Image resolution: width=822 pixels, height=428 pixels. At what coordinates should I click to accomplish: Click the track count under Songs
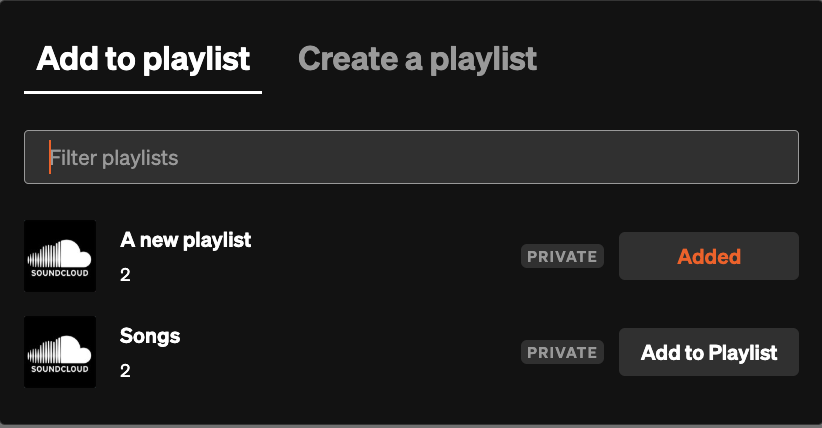pyautogui.click(x=125, y=371)
